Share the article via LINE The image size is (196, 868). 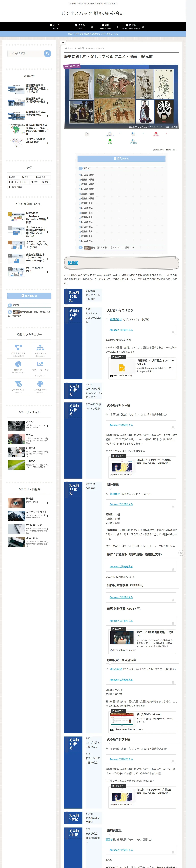pyautogui.click(x=110, y=141)
